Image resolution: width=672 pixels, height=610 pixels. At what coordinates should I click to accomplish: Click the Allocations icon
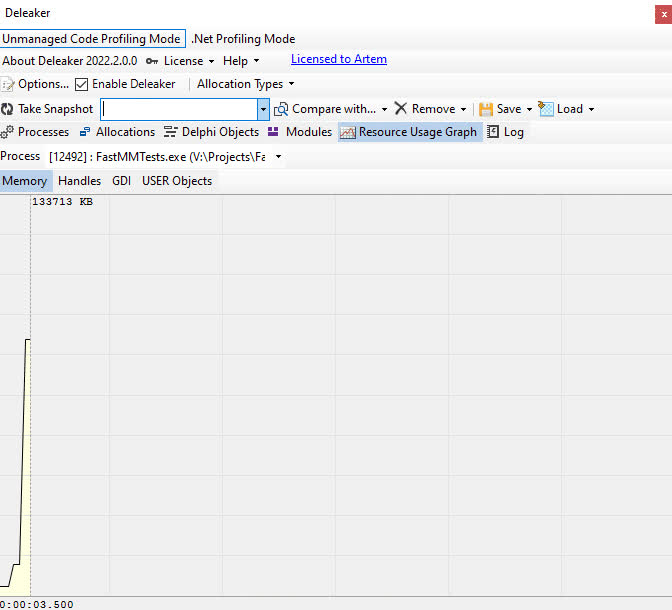pyautogui.click(x=85, y=132)
